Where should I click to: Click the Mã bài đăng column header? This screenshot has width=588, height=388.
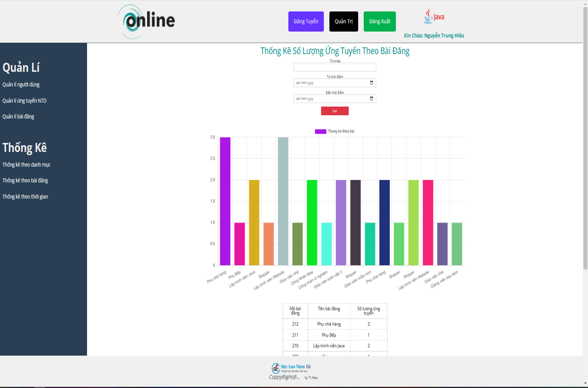(295, 311)
